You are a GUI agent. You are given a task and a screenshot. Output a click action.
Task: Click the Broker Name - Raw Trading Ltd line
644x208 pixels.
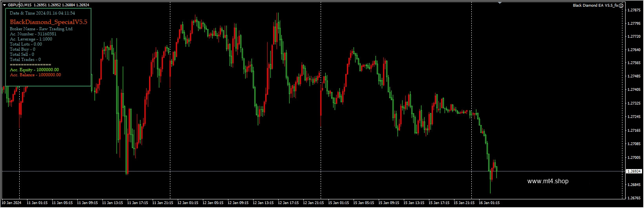point(41,29)
